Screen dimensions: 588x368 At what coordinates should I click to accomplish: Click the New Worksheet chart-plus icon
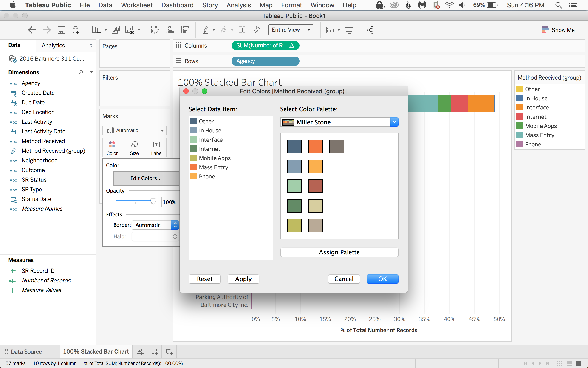(x=96, y=30)
